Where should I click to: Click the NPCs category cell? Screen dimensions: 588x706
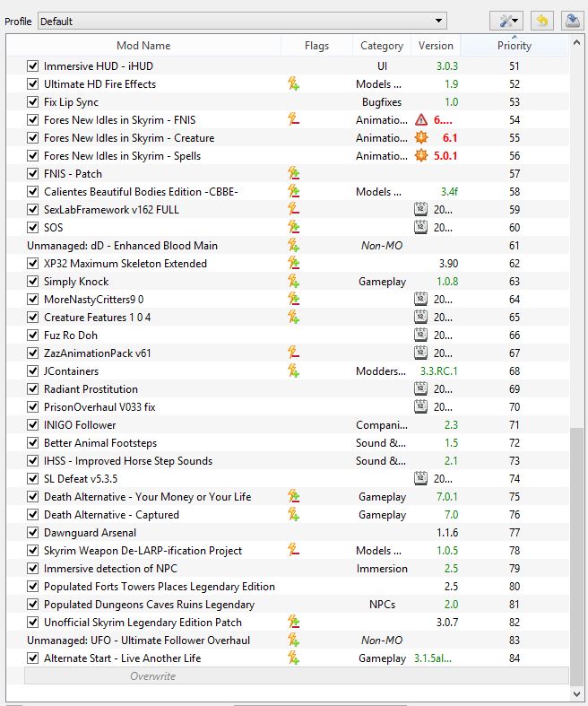point(382,605)
